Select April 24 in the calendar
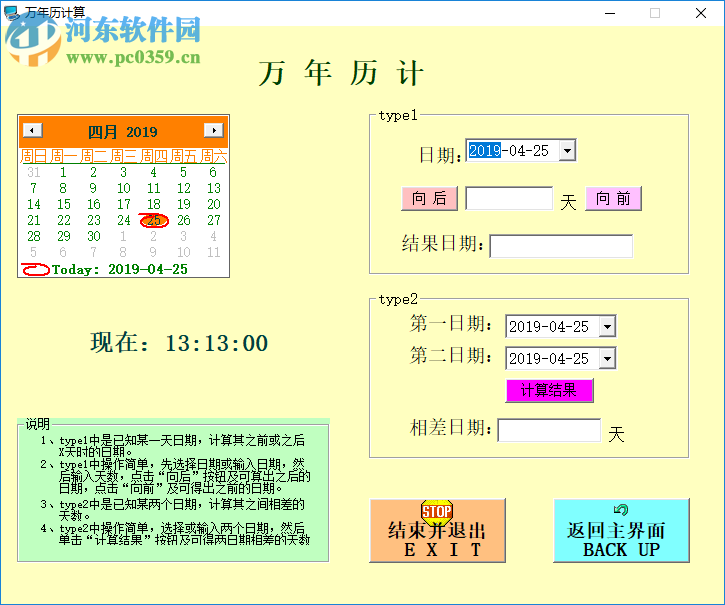 coord(123,220)
